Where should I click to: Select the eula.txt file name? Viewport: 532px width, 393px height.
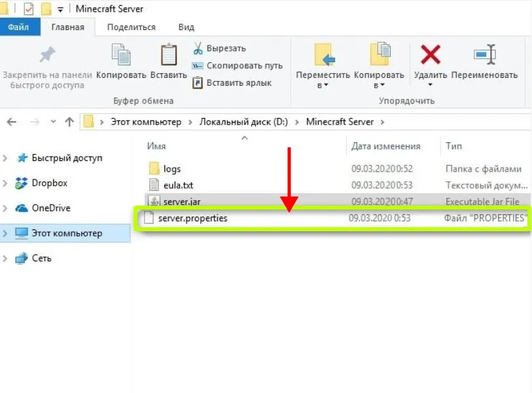pyautogui.click(x=178, y=185)
